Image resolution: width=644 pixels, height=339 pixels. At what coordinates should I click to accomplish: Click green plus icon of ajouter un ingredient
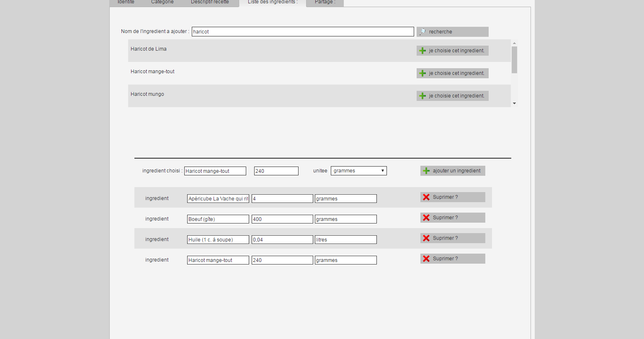pos(426,171)
